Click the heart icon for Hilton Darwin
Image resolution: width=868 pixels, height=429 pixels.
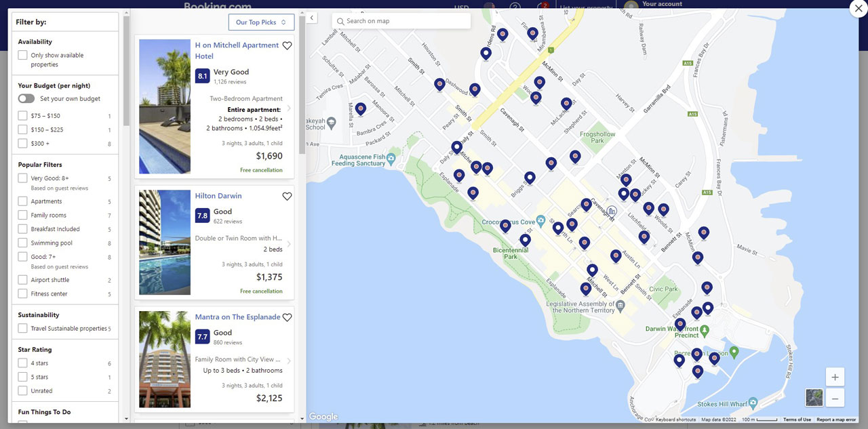(x=287, y=197)
